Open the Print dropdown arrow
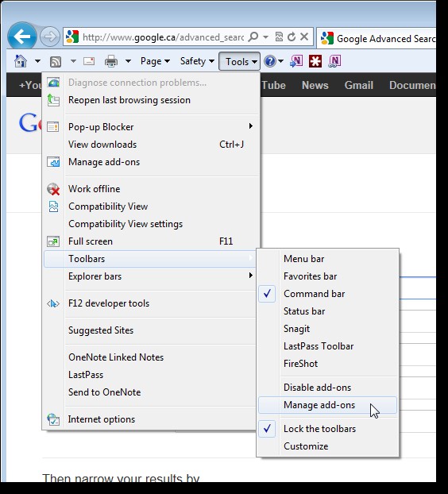Image resolution: width=448 pixels, height=494 pixels. coord(128,61)
